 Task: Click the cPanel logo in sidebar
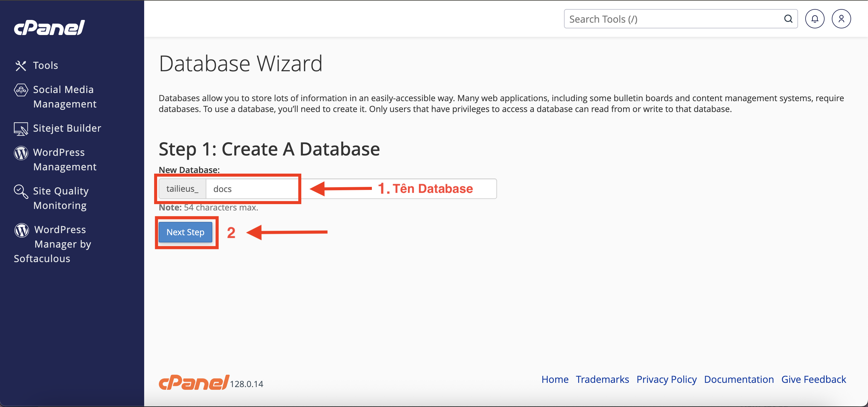(x=49, y=27)
